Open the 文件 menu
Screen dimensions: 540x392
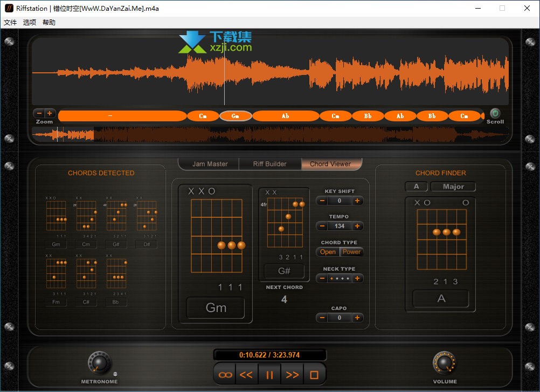10,23
